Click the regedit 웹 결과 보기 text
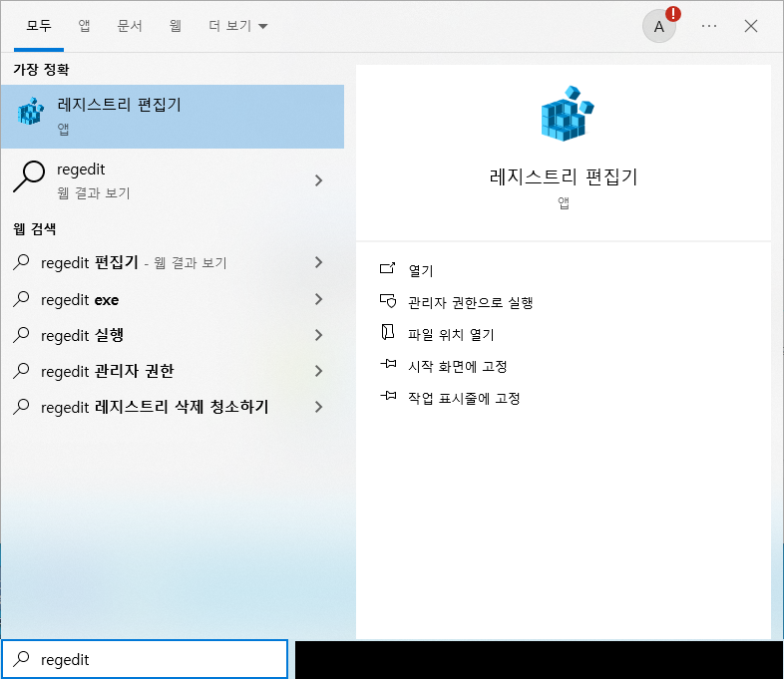Viewport: 784px width, 679px height. point(94,192)
